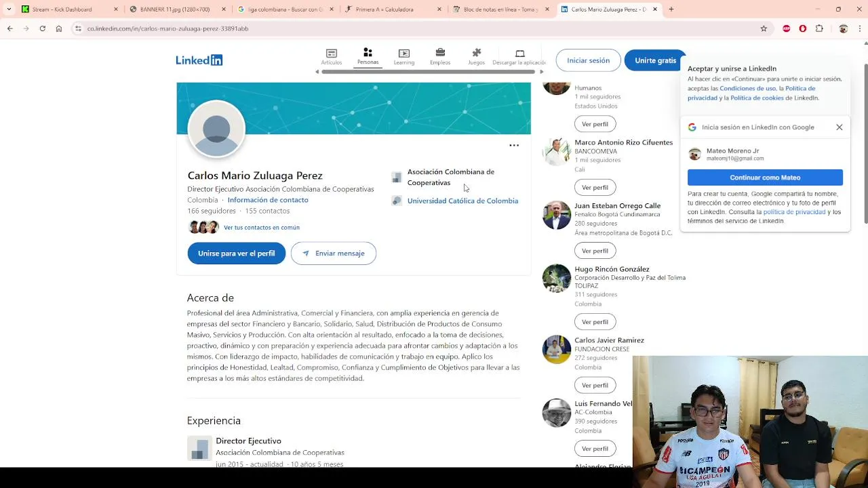Image resolution: width=868 pixels, height=488 pixels.
Task: Switch to Primera A Calculadora tab
Action: coord(392,9)
